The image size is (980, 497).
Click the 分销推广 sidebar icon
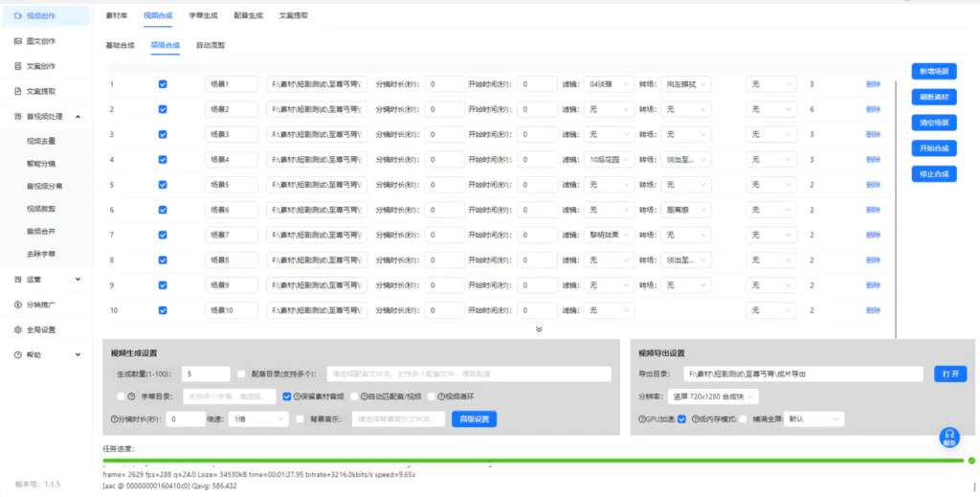pos(18,305)
